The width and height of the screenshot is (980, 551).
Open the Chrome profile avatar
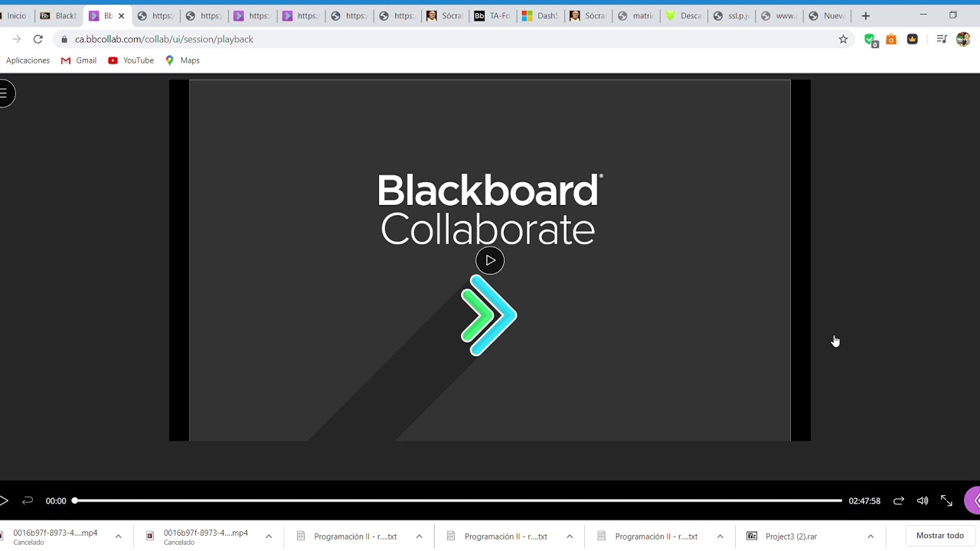point(963,39)
